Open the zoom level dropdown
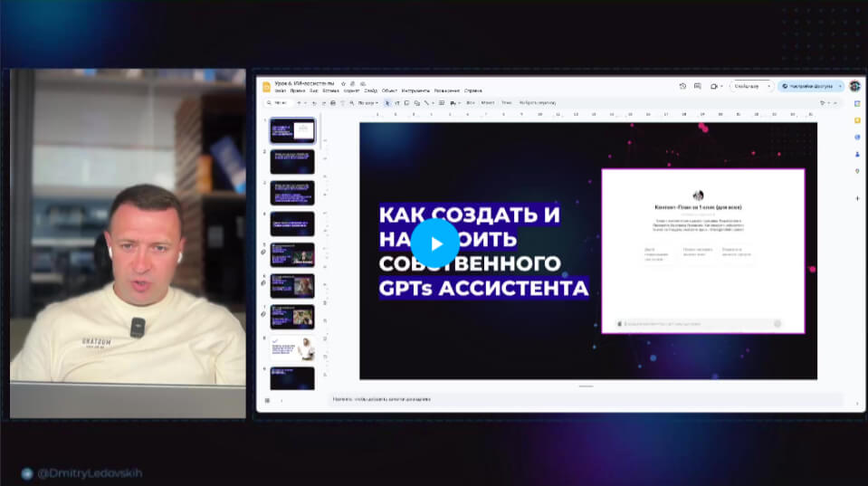 pos(368,103)
